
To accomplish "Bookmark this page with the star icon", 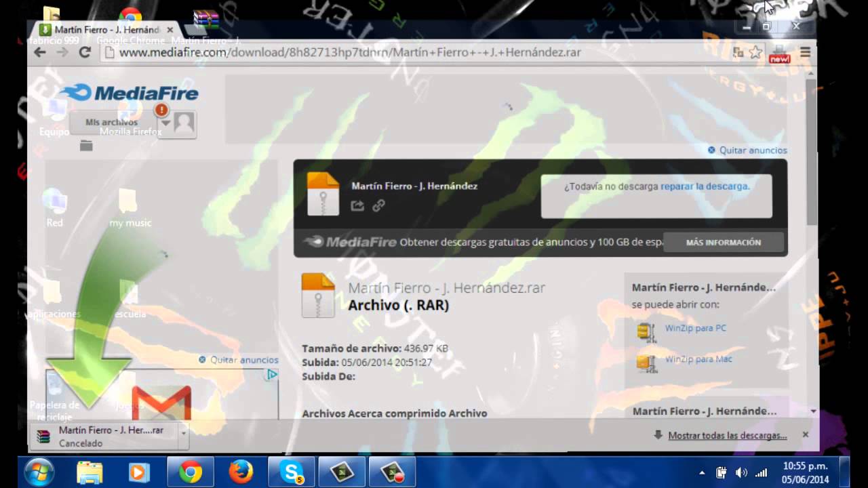I will (755, 52).
